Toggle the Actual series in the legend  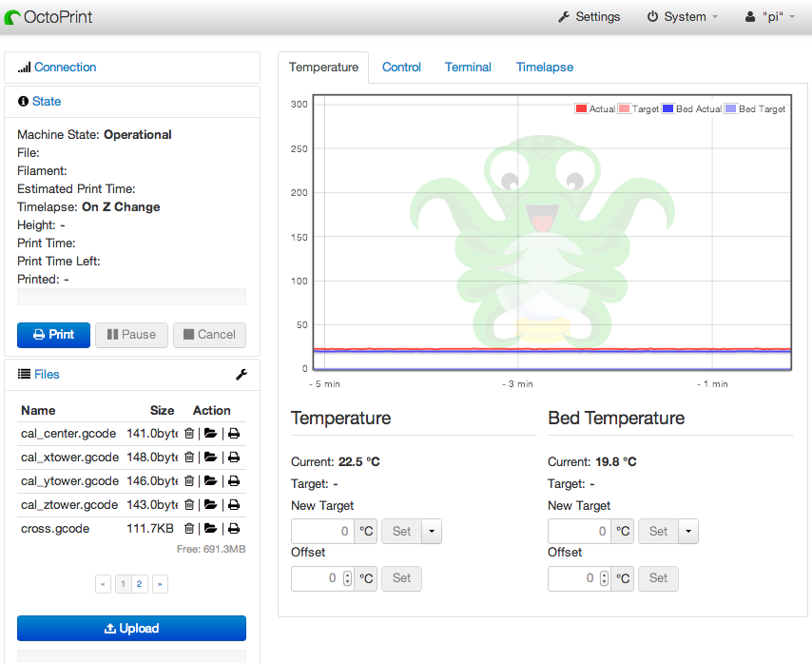pos(595,108)
